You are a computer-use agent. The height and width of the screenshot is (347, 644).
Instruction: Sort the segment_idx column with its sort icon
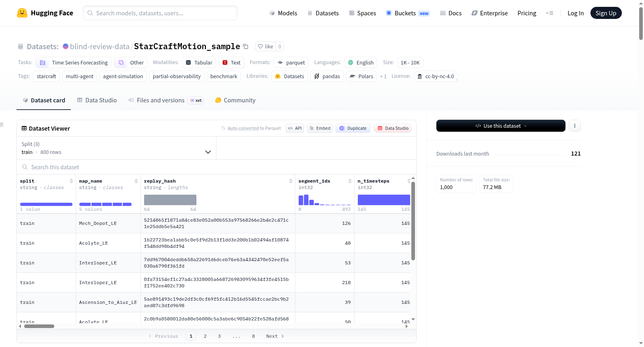(350, 181)
